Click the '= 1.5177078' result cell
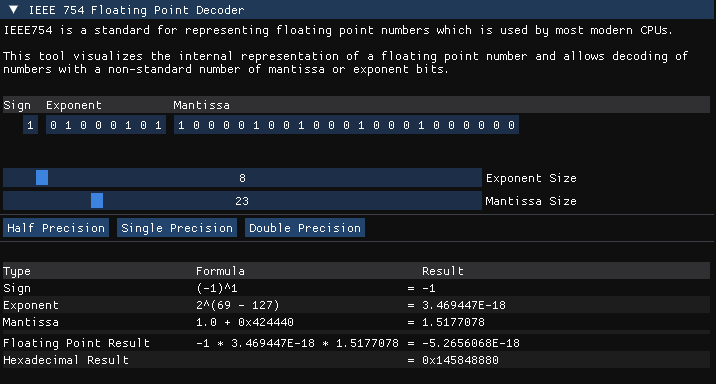The image size is (716, 384). [x=446, y=322]
